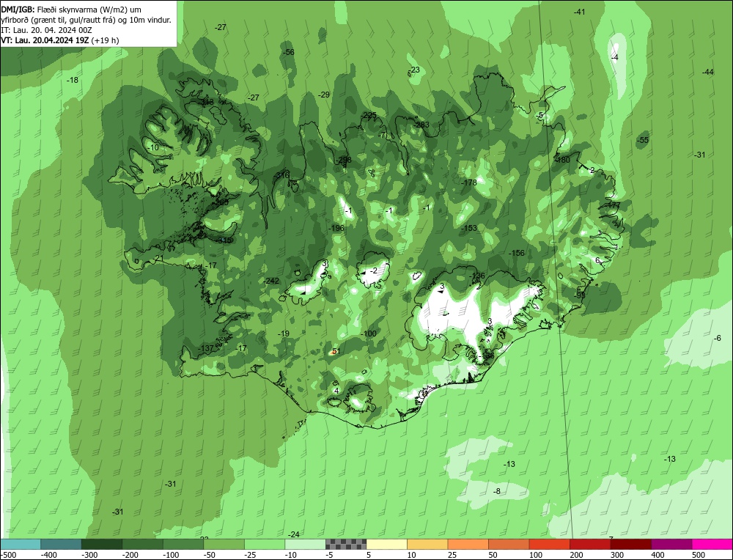Image resolution: width=733 pixels, height=560 pixels.
Task: Select the magenta swatch above 500
Action: pyautogui.click(x=712, y=545)
